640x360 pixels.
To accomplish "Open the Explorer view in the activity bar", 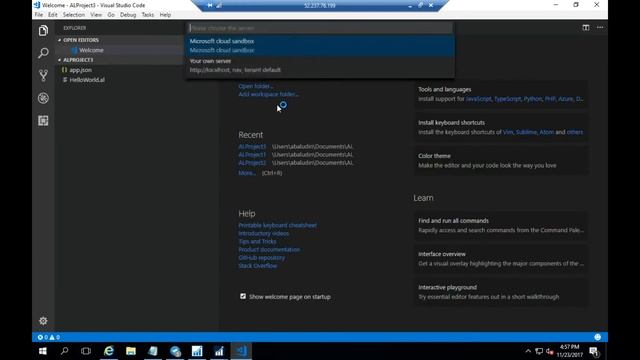I will click(43, 31).
